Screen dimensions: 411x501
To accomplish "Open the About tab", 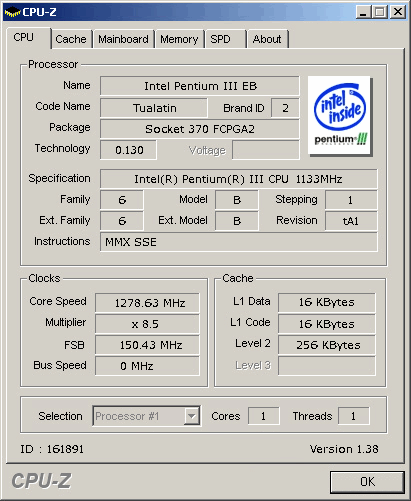I will [267, 39].
